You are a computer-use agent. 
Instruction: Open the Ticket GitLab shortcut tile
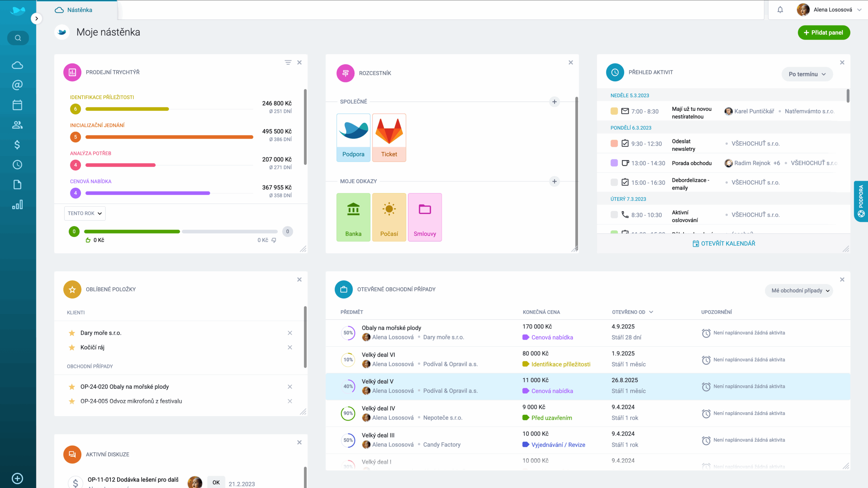pos(389,138)
